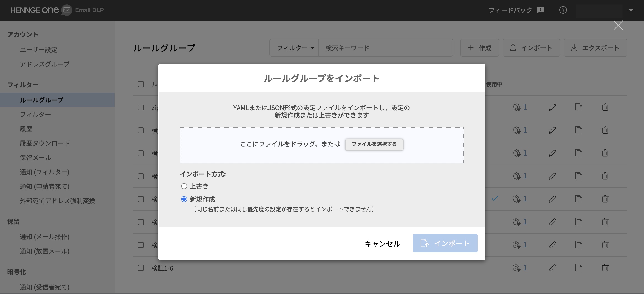Open 履歴ダウンロード in sidebar
Image resolution: width=644 pixels, height=294 pixels.
coord(45,143)
